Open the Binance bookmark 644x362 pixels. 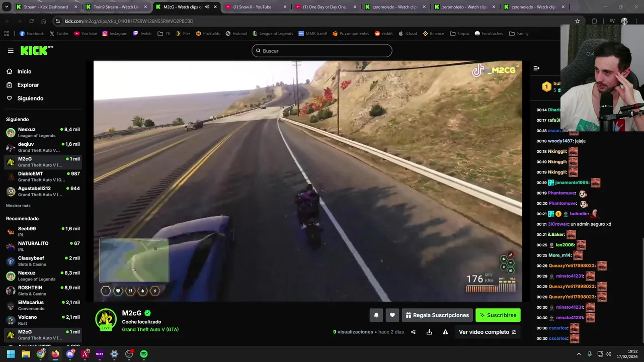click(433, 34)
